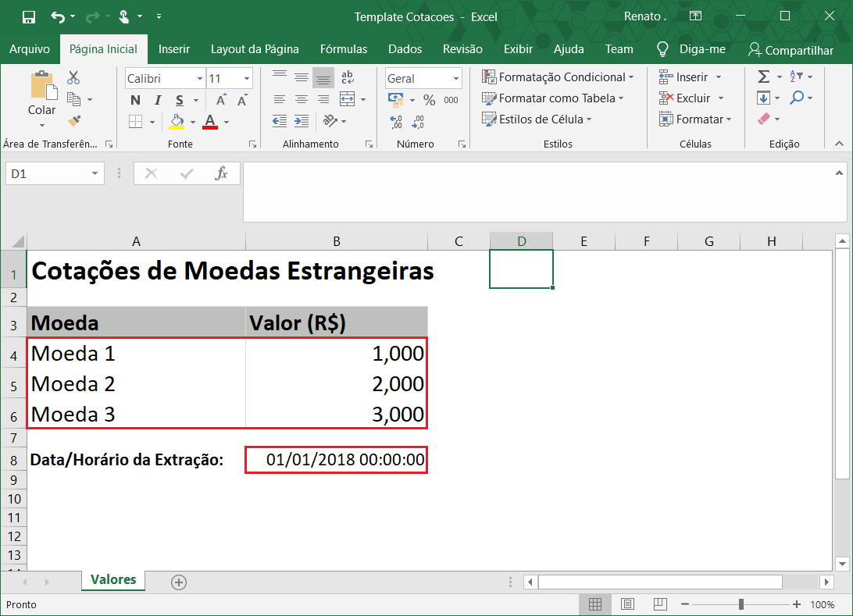Switch to the Inserir tab
853x616 pixels.
coord(174,49)
